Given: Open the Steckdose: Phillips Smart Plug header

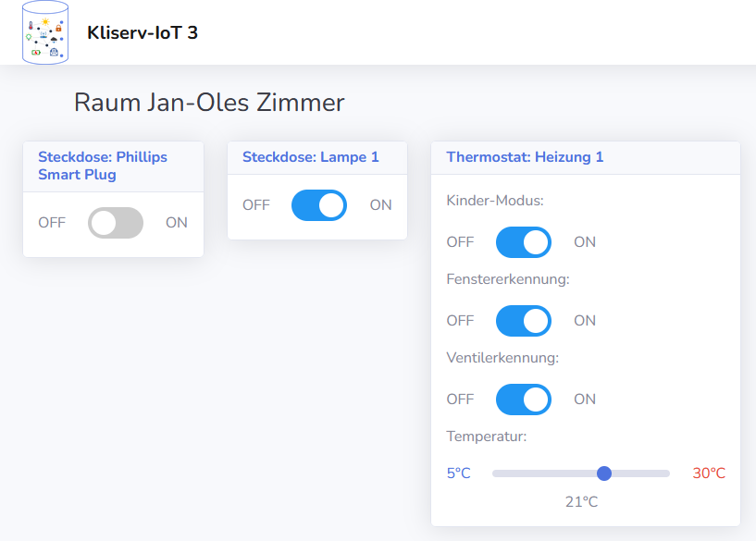Looking at the screenshot, I should pos(103,166).
